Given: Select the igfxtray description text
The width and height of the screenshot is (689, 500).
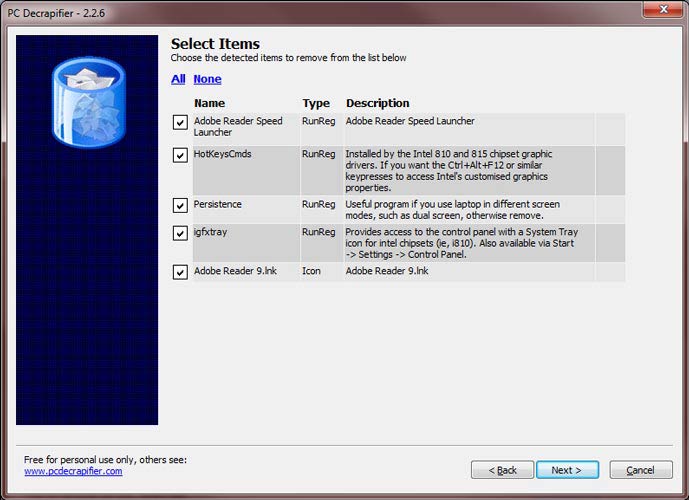Looking at the screenshot, I should coord(461,243).
